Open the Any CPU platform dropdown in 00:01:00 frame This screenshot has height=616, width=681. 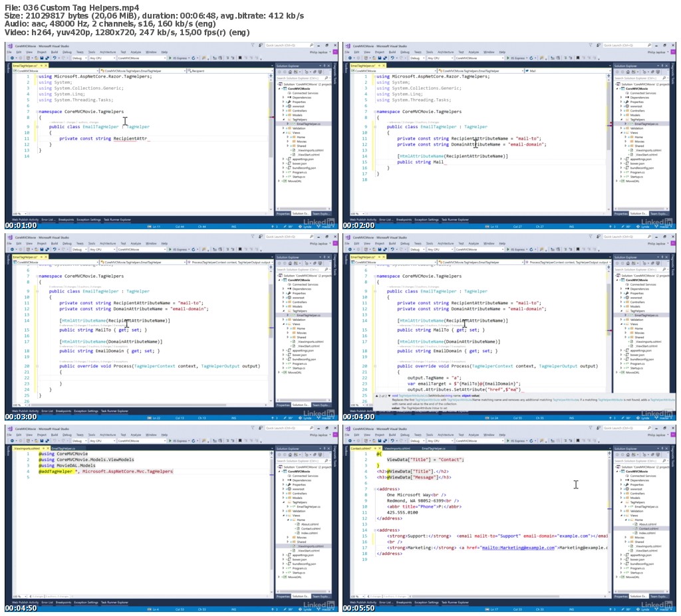click(102, 58)
